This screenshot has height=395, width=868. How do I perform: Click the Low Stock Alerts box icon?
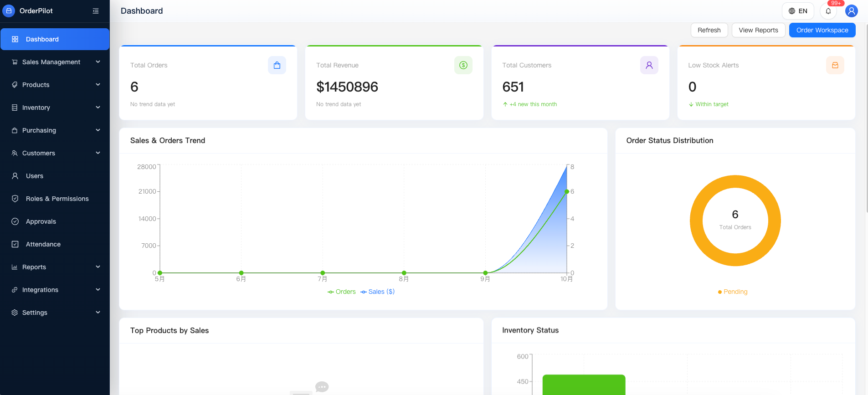tap(835, 65)
